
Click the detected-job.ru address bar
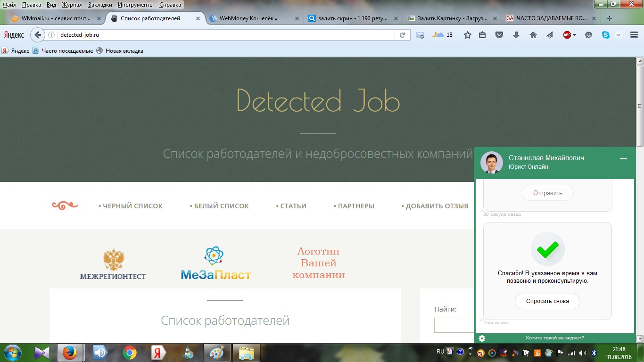click(226, 35)
